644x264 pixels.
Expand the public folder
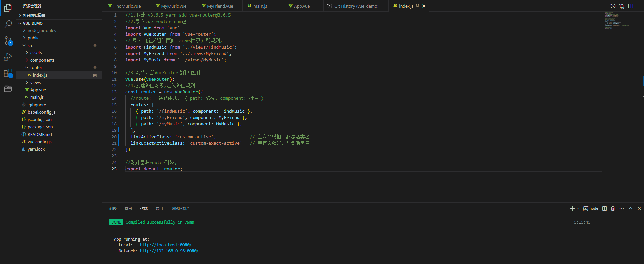(59, 38)
